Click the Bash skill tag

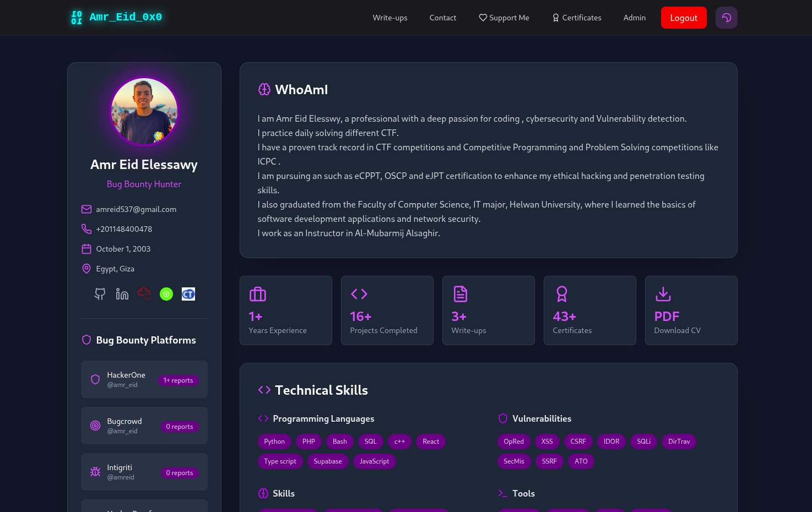coord(340,442)
